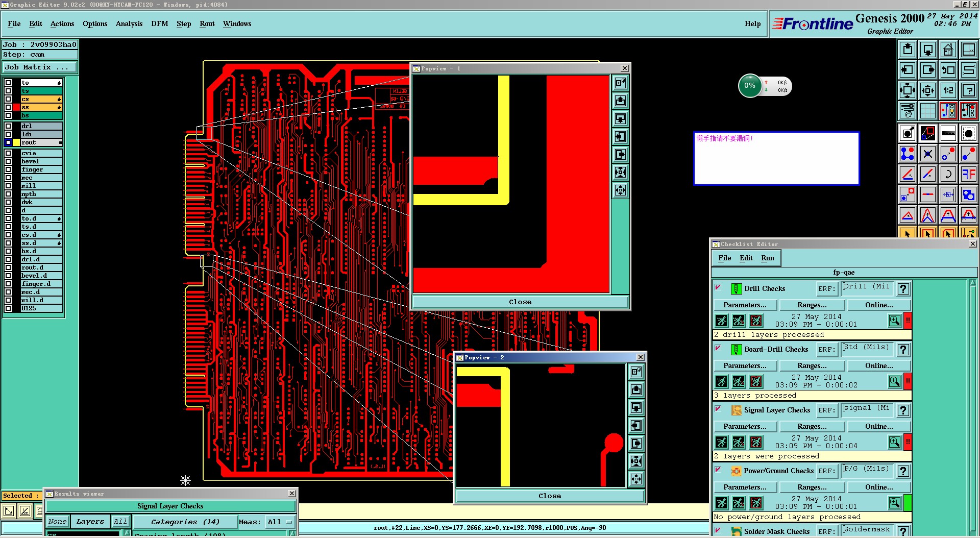Image resolution: width=980 pixels, height=538 pixels.
Task: Click Close button in Popview 2
Action: pyautogui.click(x=550, y=496)
